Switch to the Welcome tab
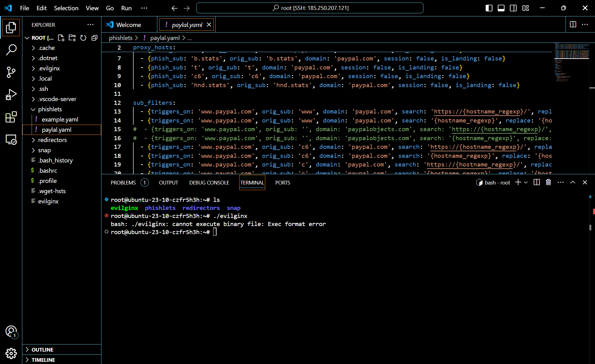This screenshot has height=364, width=595. (129, 24)
